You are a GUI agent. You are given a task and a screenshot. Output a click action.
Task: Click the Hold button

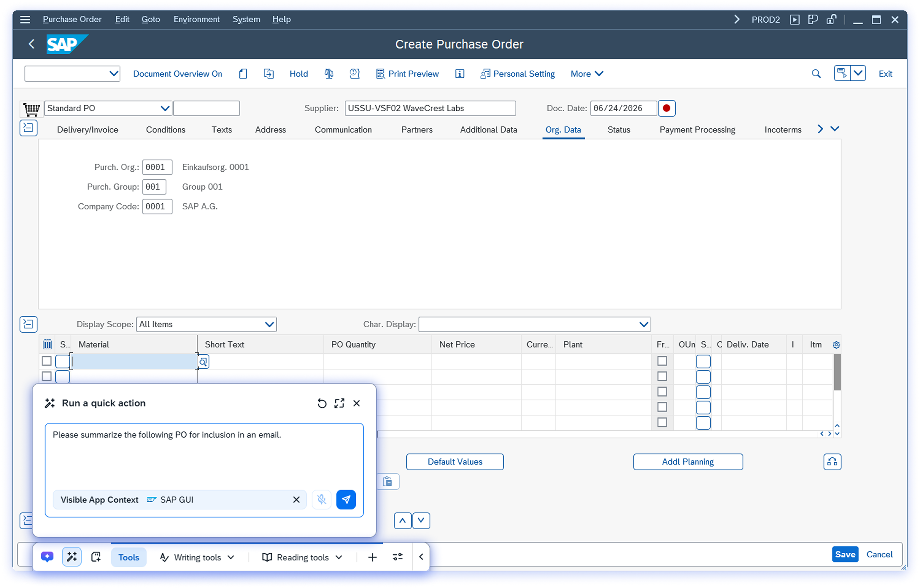pos(298,74)
